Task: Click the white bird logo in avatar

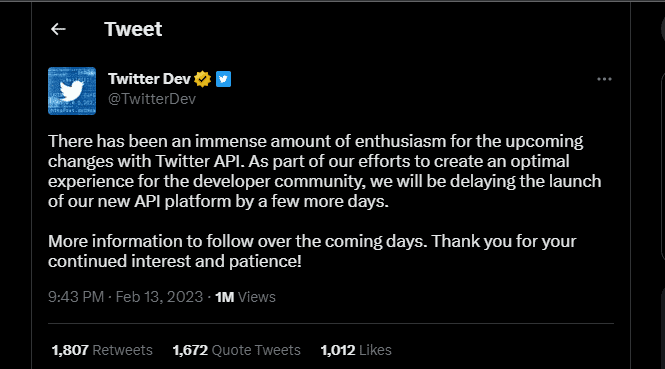Action: point(71,90)
